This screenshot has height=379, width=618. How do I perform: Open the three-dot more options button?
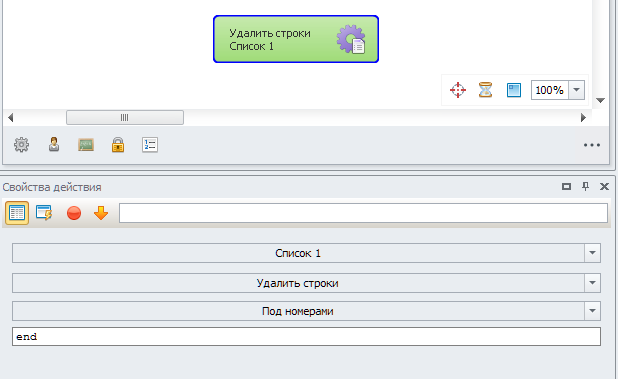[x=592, y=145]
